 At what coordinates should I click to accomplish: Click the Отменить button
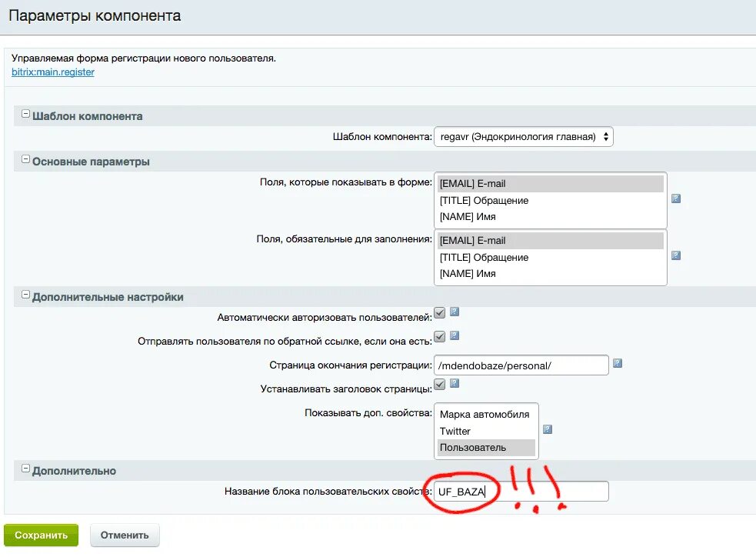point(125,535)
